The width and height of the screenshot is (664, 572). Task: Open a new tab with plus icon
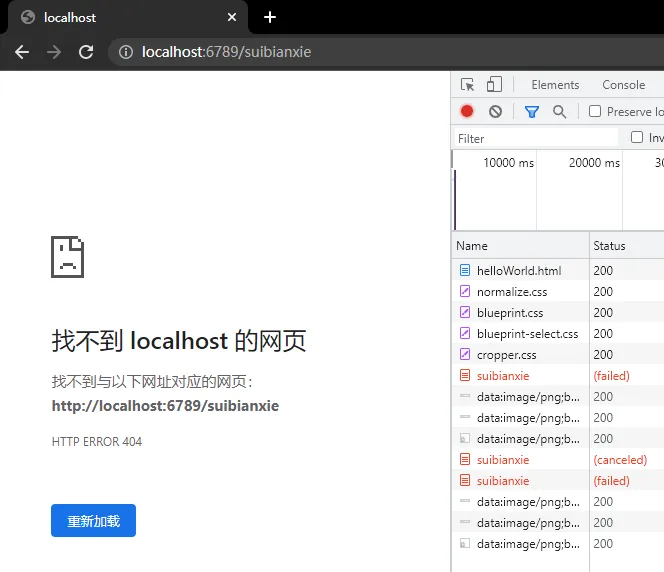pyautogui.click(x=270, y=17)
